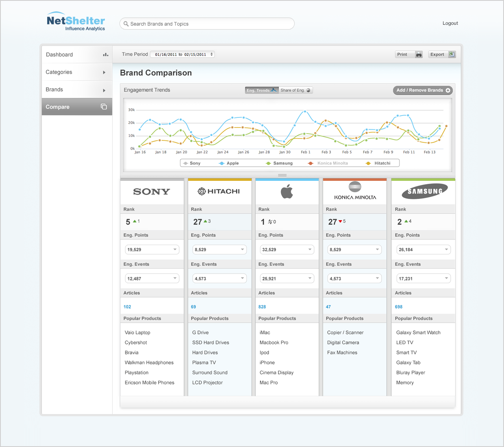
Task: Focus the Search Brands and Topics field
Action: click(207, 24)
